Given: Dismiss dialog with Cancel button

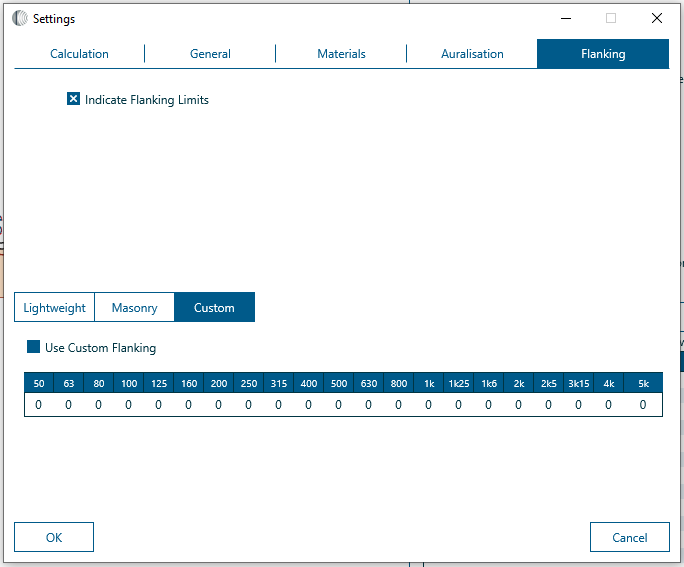Looking at the screenshot, I should tap(629, 537).
